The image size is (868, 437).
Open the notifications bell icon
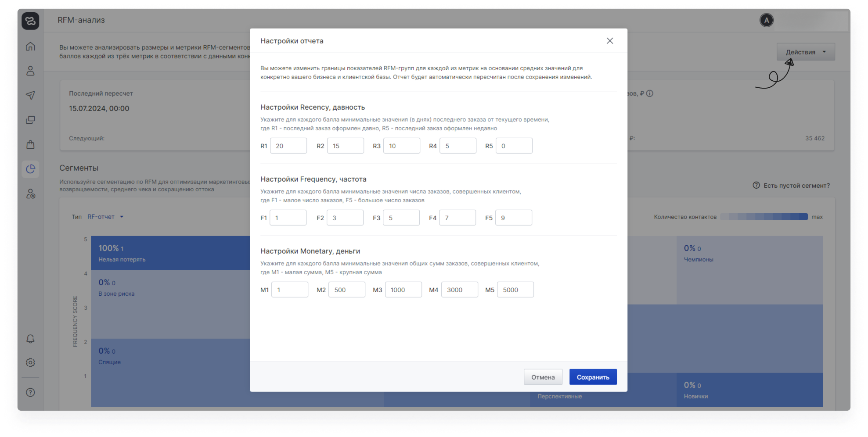coord(30,339)
